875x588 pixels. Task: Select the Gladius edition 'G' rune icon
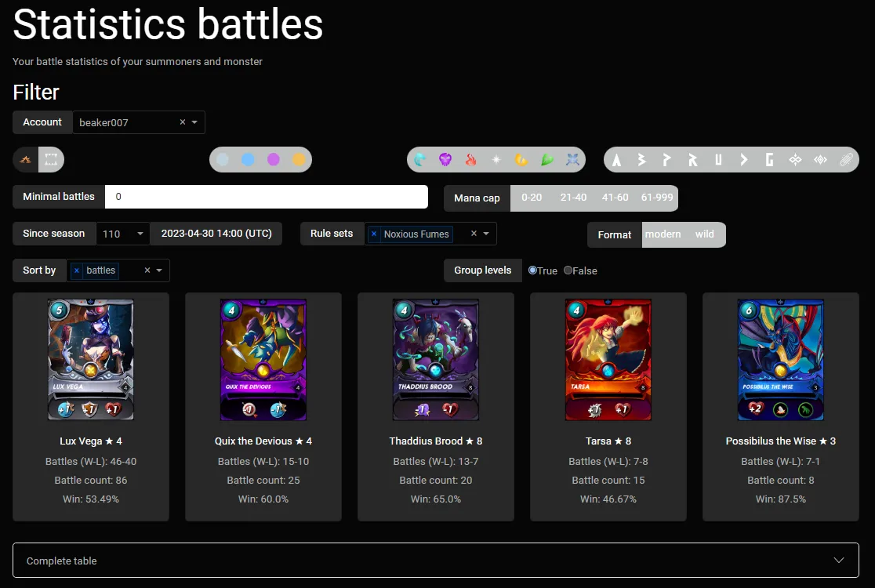tap(769, 160)
